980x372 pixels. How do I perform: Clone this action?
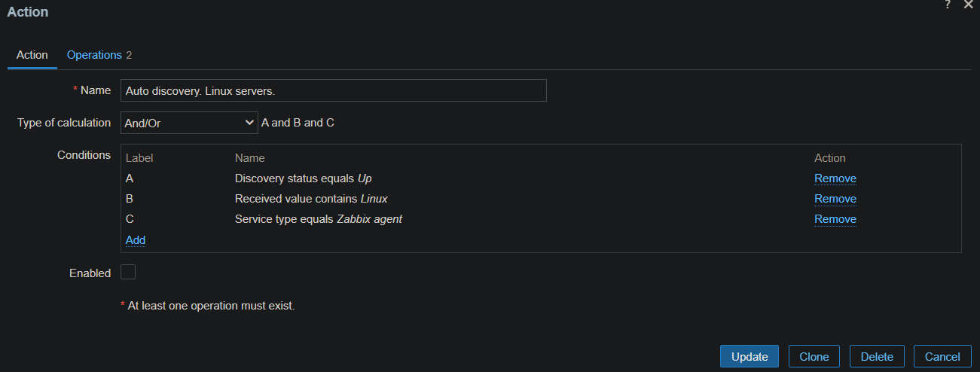pyautogui.click(x=814, y=357)
